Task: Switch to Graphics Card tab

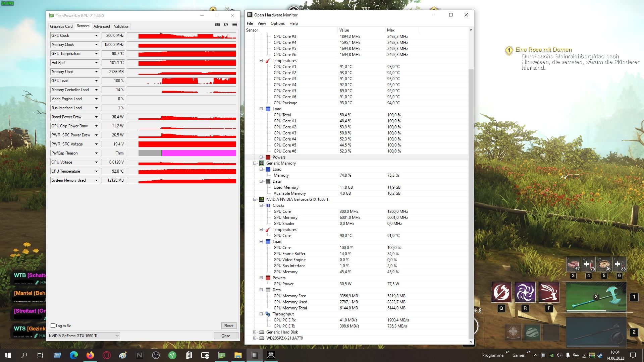Action: coord(61,26)
